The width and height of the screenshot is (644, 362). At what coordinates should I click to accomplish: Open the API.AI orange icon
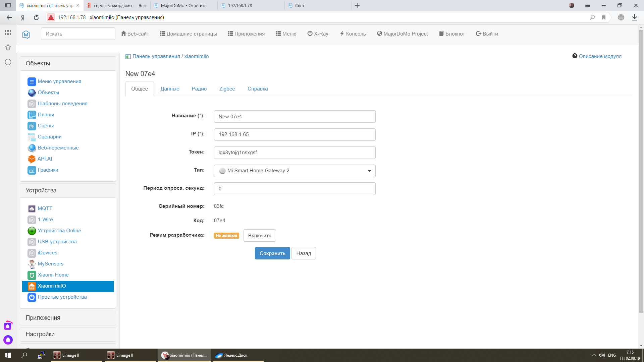coord(32,159)
